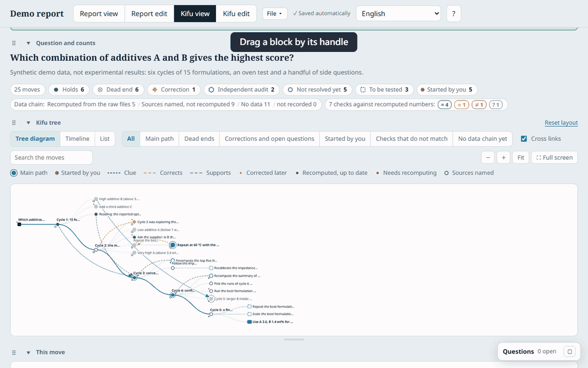Zoom in with the plus button
588x368 pixels.
pyautogui.click(x=504, y=158)
